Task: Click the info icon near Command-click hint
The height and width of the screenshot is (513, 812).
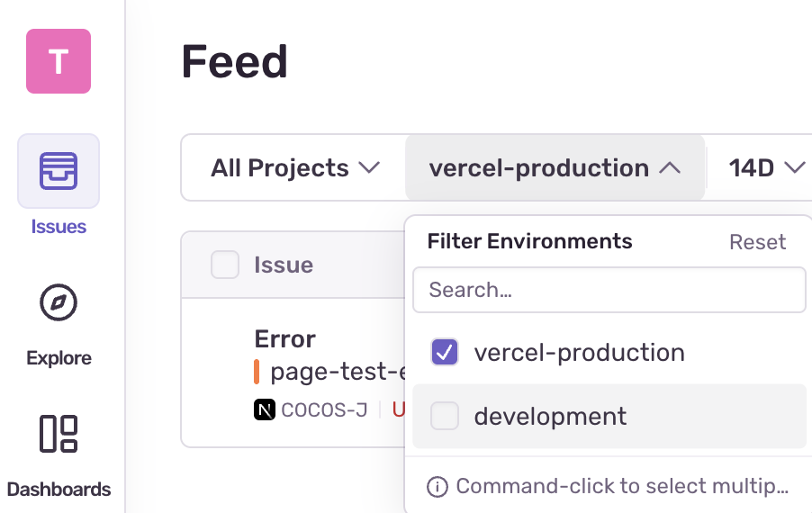Action: click(438, 487)
